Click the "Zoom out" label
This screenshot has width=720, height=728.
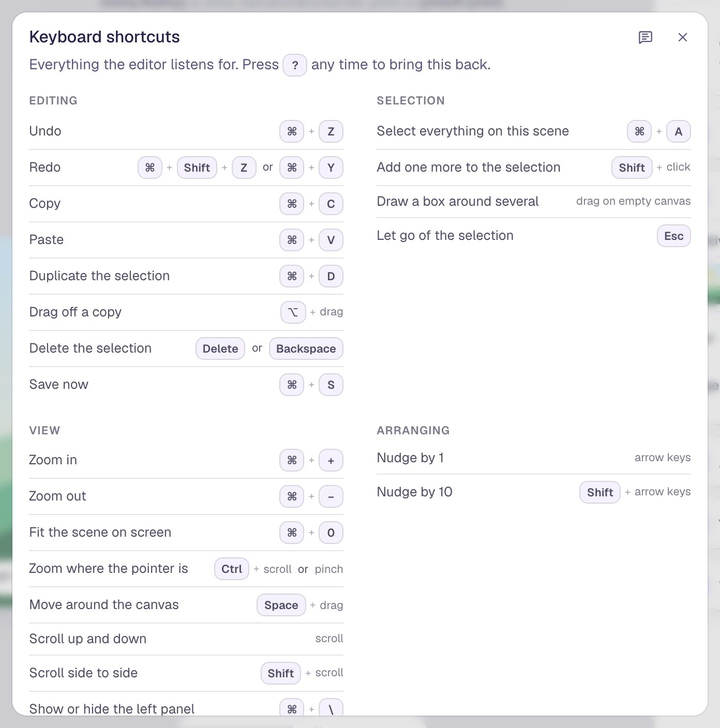(58, 496)
